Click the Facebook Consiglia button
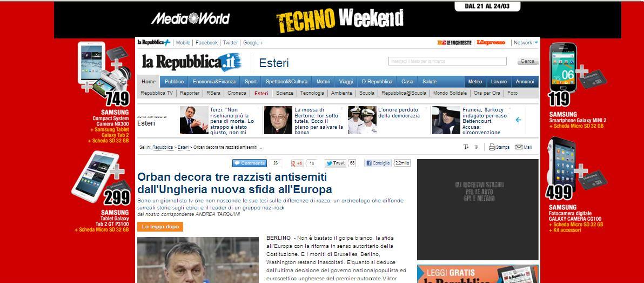Viewport: 644px width, 283px height. tap(378, 163)
